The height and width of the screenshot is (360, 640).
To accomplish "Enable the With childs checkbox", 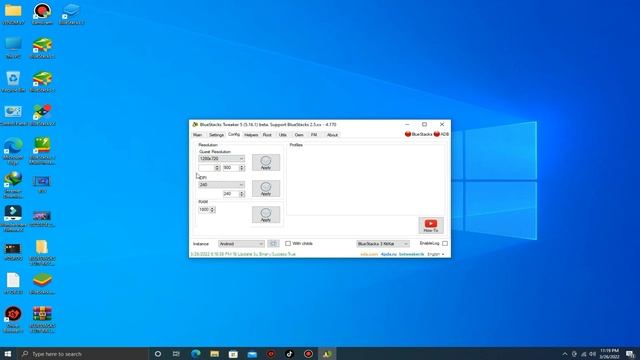I will pyautogui.click(x=288, y=243).
